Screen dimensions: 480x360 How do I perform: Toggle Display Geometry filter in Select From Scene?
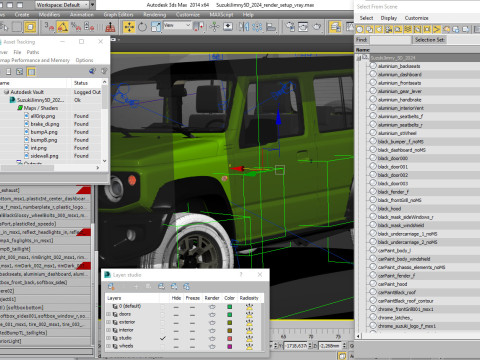click(x=360, y=30)
